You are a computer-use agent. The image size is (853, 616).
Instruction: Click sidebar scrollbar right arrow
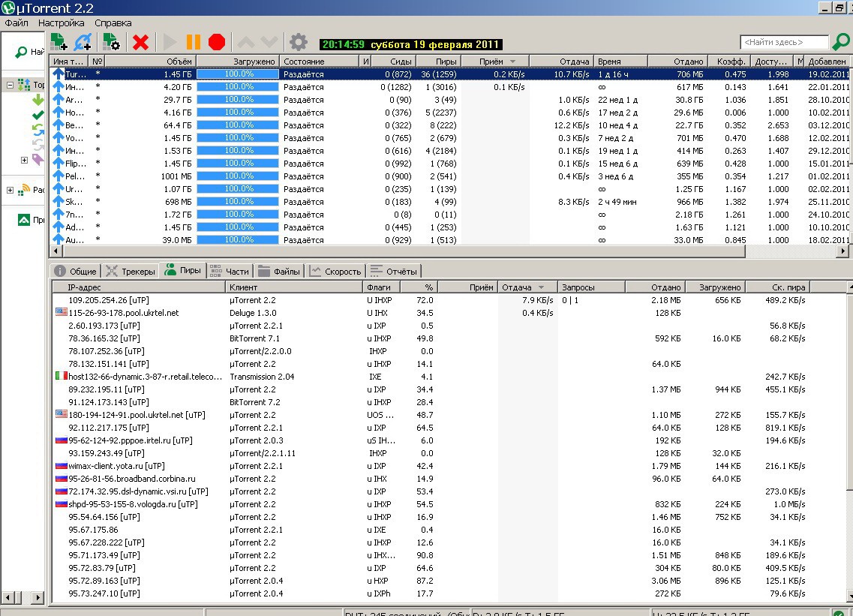(x=37, y=597)
